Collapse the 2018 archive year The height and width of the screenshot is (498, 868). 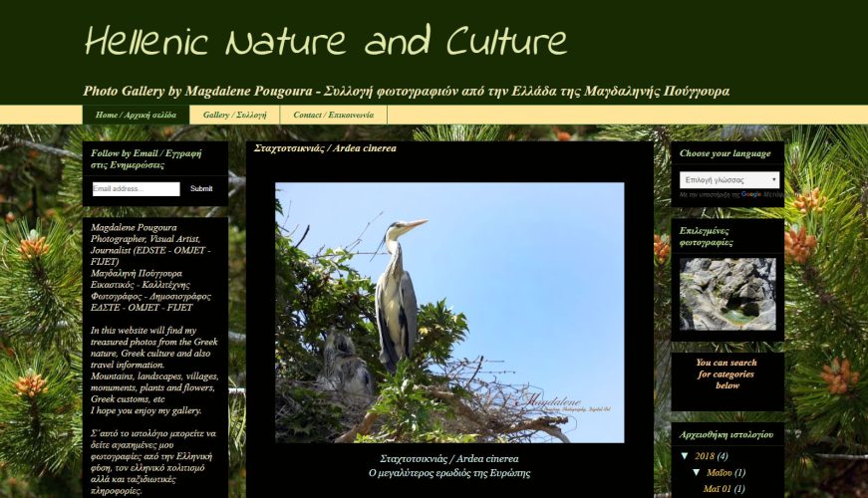(685, 456)
